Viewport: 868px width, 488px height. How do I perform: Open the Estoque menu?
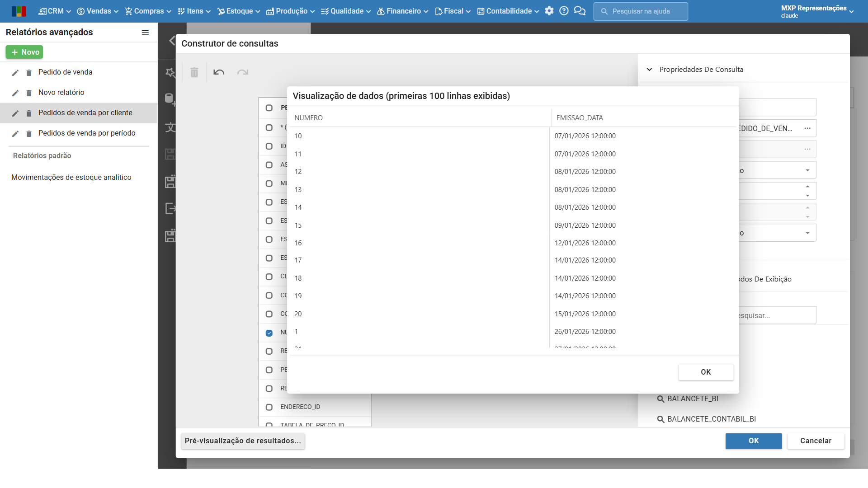coord(239,11)
